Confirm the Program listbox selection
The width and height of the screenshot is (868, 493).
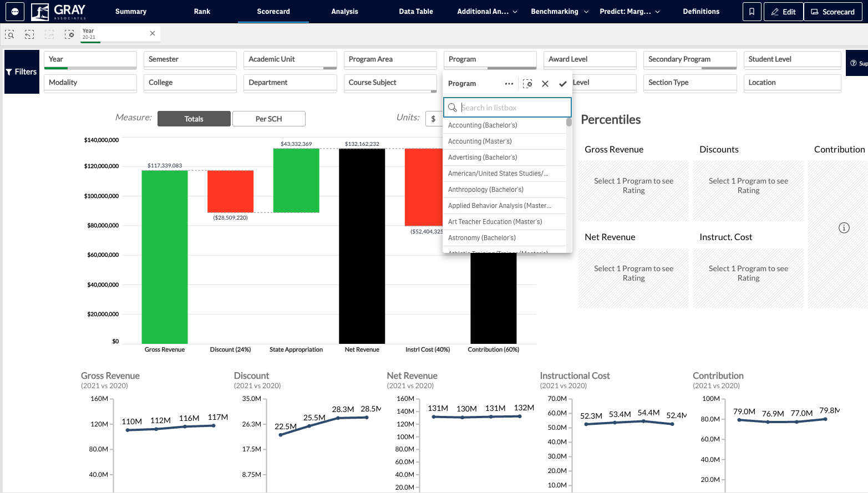tap(562, 84)
